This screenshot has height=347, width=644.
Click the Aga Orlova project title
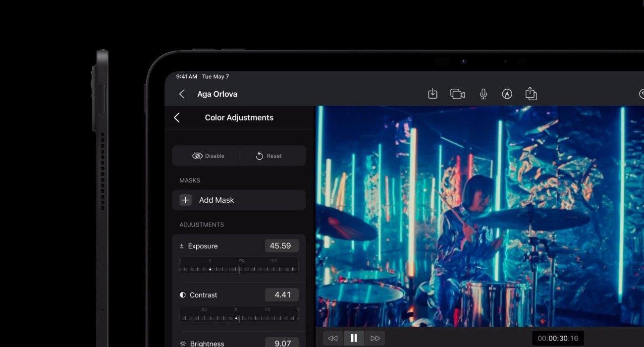point(217,94)
